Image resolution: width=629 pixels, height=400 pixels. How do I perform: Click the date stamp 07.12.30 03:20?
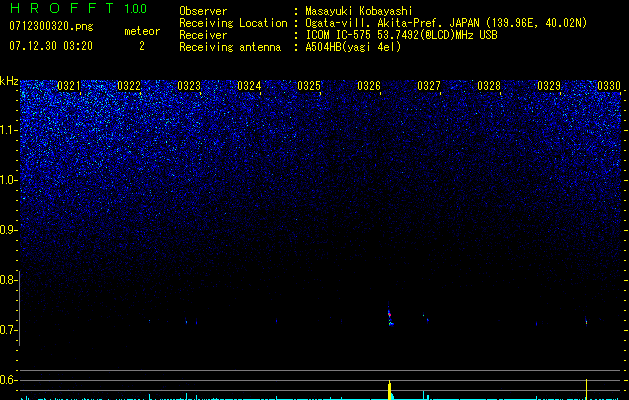pos(51,46)
